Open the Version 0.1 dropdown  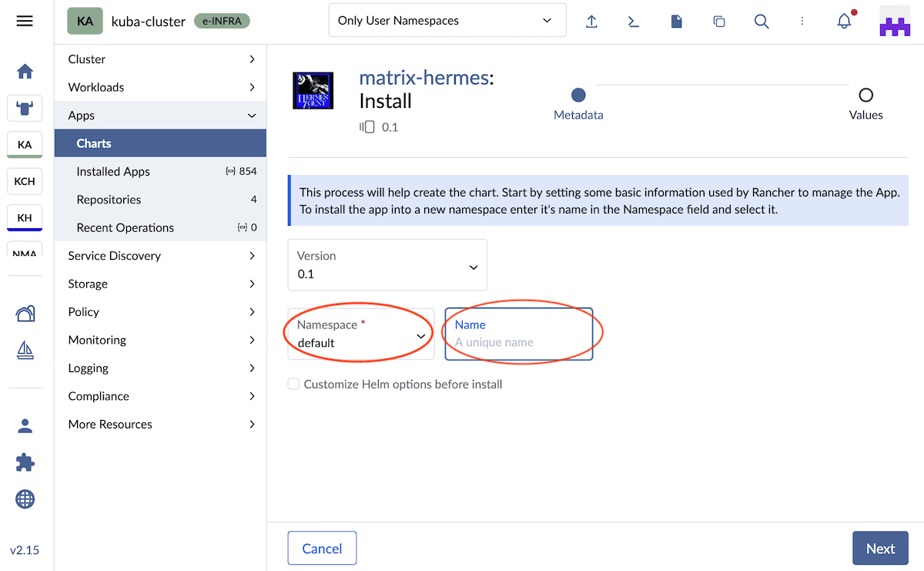coord(387,265)
